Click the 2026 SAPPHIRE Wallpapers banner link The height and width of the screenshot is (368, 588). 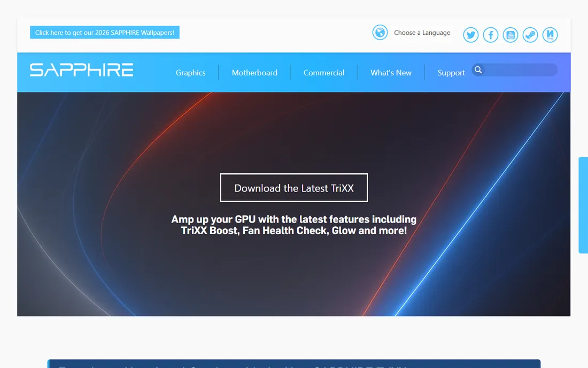tap(105, 32)
